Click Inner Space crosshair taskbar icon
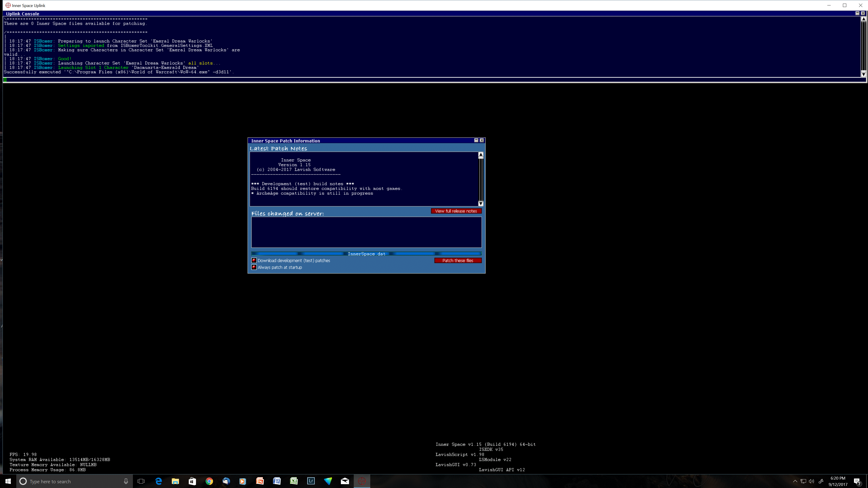This screenshot has width=868, height=488. pos(362,481)
